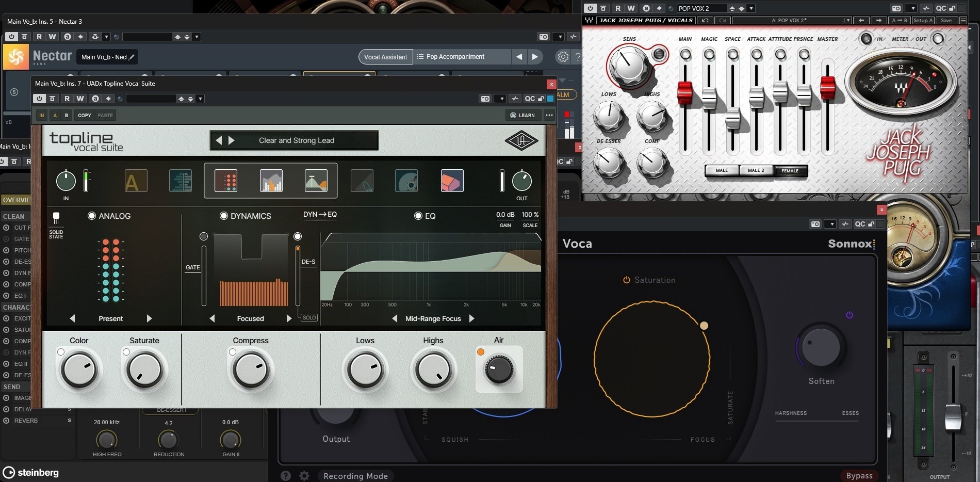Edit the Nectar instance name with pencil icon
980x482 pixels.
[132, 57]
